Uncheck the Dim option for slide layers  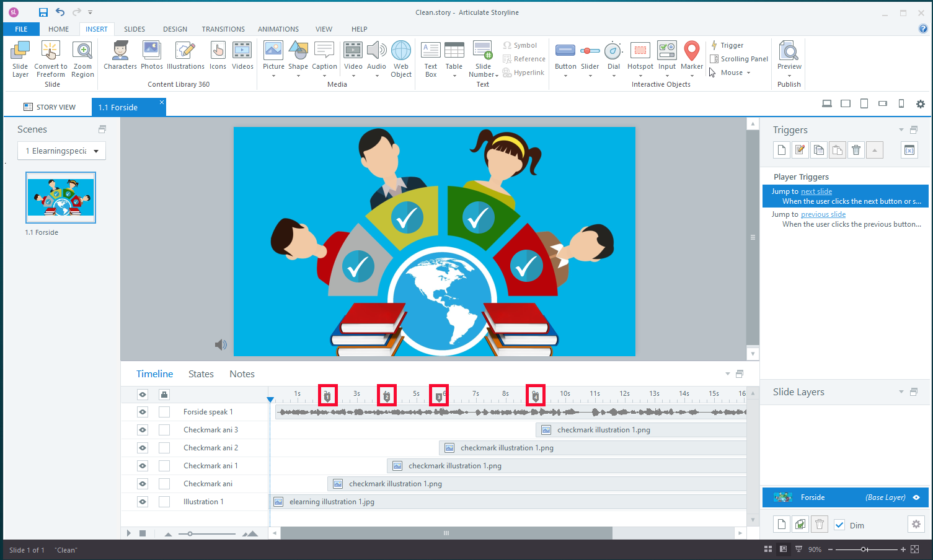839,524
